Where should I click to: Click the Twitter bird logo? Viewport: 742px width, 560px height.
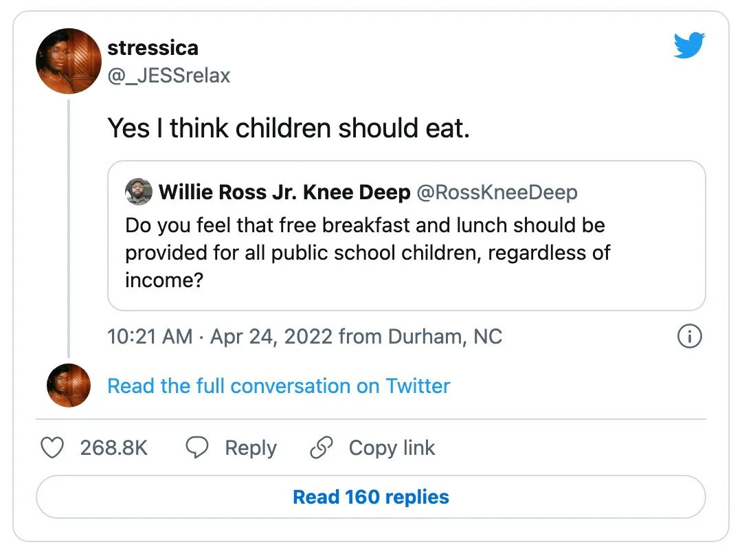[689, 47]
